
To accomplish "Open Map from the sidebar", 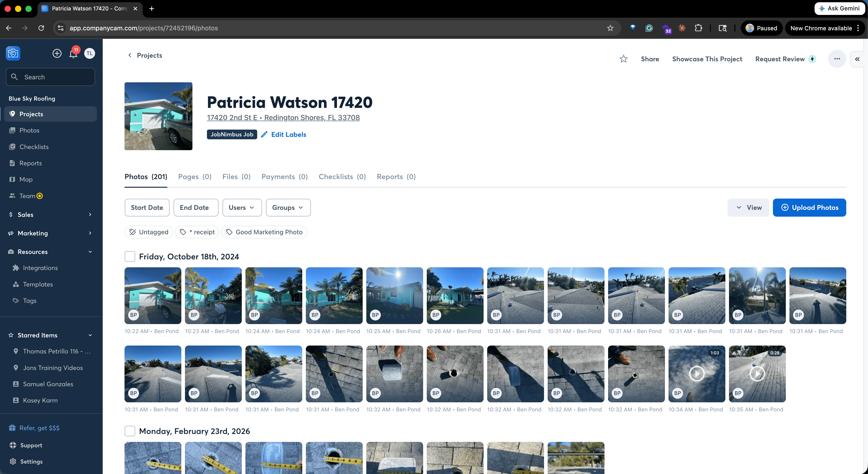I will 26,179.
